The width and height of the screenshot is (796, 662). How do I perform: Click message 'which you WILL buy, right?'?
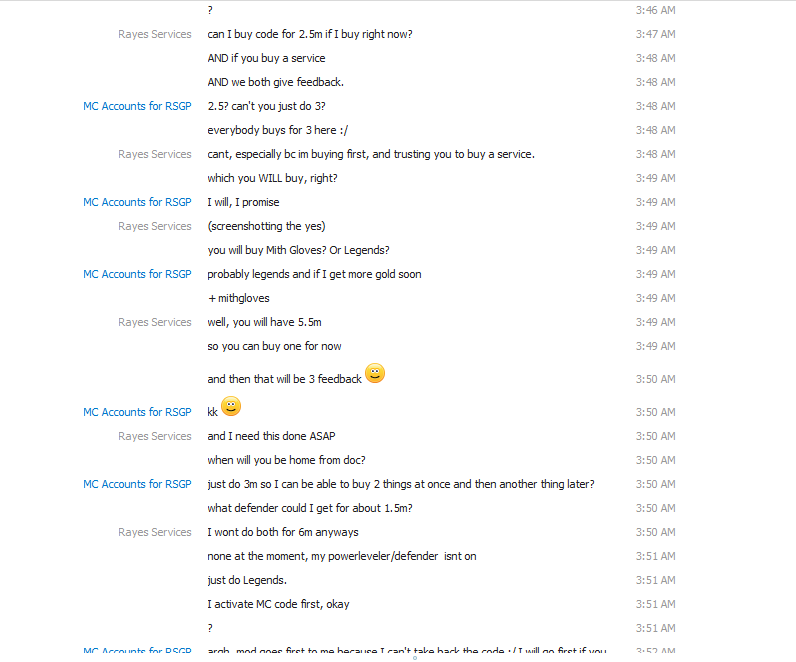pos(272,178)
